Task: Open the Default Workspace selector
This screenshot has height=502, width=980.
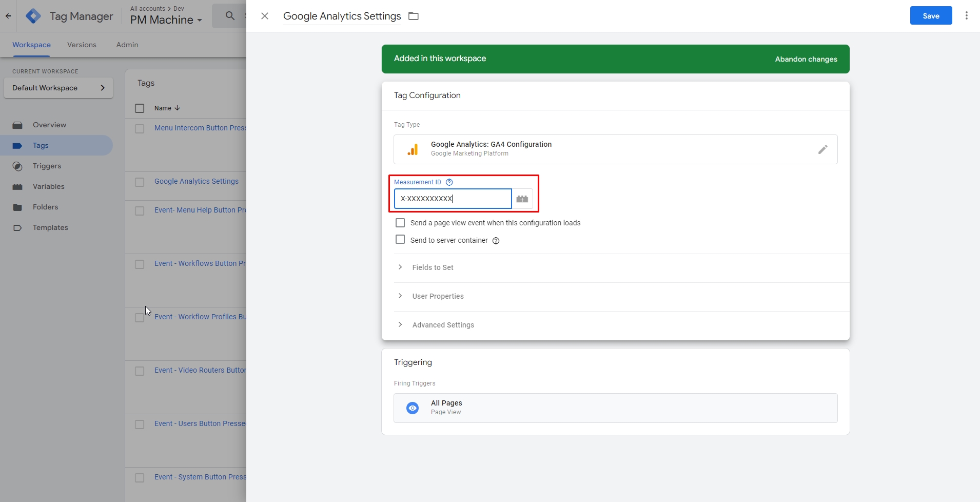Action: pyautogui.click(x=58, y=88)
